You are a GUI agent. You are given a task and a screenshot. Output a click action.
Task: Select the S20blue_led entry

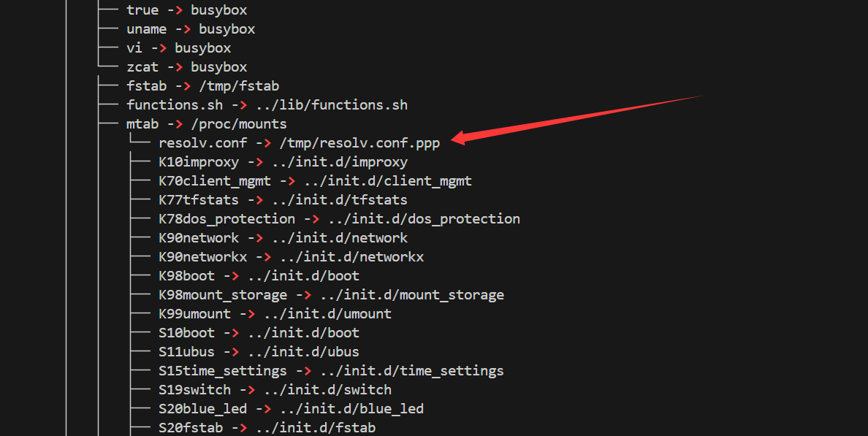(202, 409)
